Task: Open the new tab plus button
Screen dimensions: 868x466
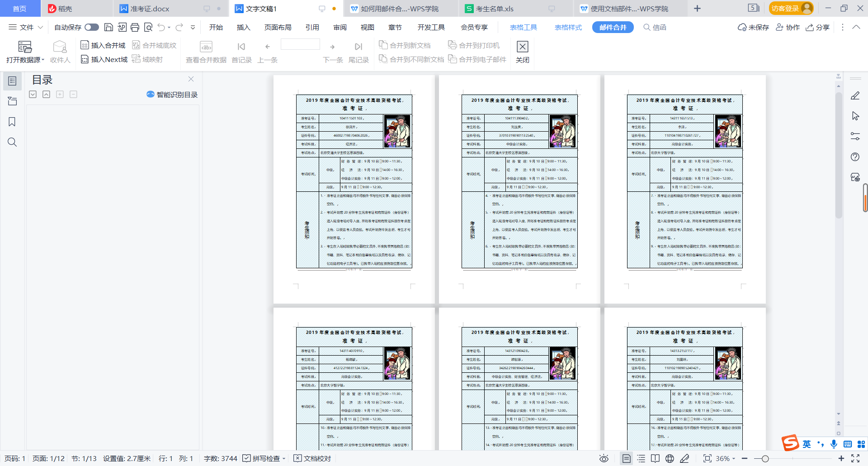Action: pos(697,9)
